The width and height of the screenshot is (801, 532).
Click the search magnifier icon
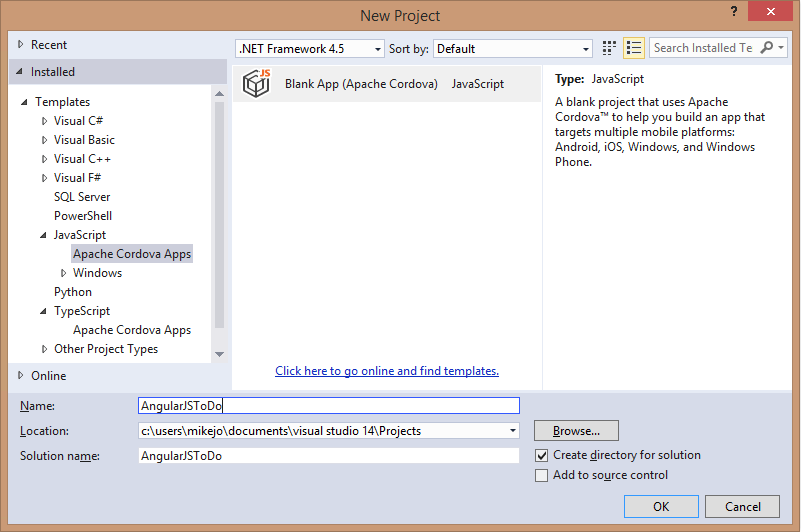point(767,48)
